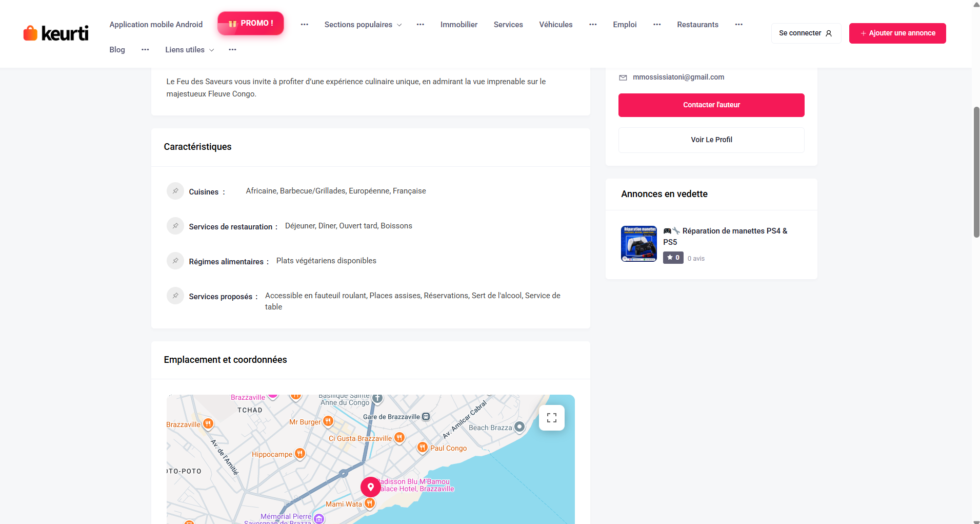980x524 pixels.
Task: Open the ellipsis menu after Blog
Action: click(x=145, y=50)
